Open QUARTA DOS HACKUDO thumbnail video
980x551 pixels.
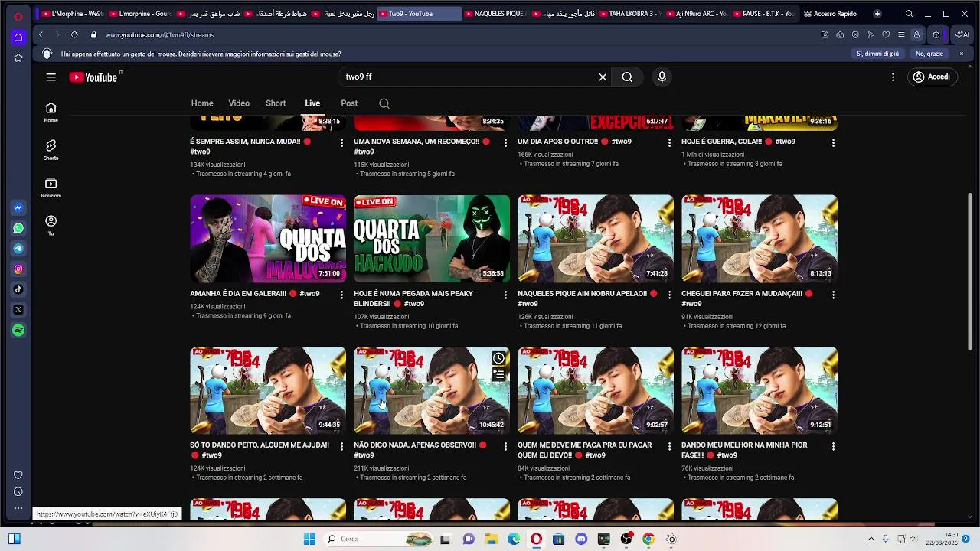point(432,239)
